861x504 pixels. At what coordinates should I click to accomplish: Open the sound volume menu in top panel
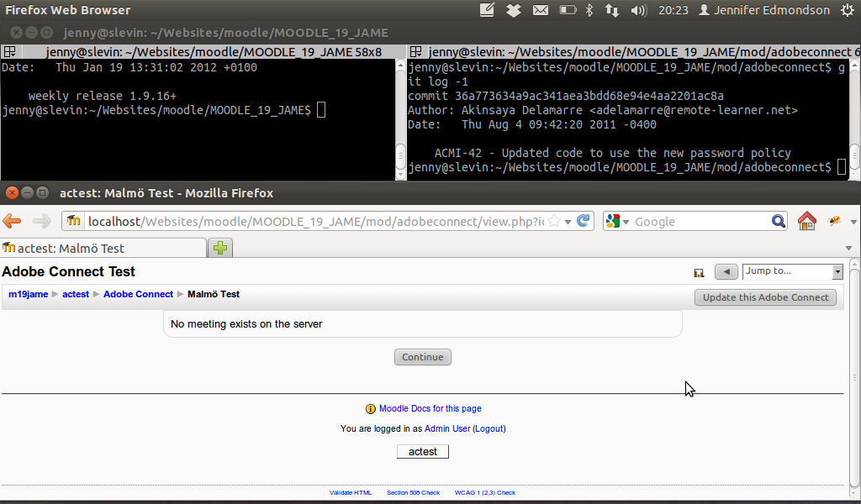tap(639, 10)
